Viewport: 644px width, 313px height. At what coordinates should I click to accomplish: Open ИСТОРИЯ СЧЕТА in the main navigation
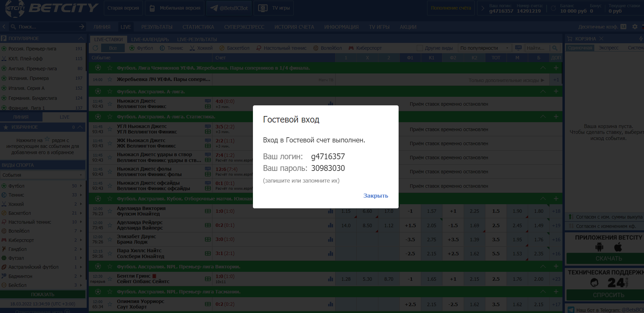pyautogui.click(x=294, y=27)
